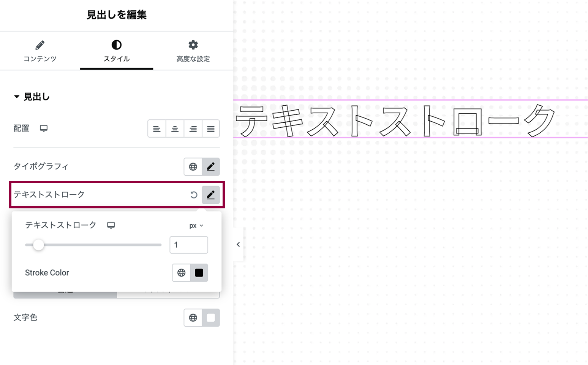Click the text stroke width slider
This screenshot has height=365, width=588.
[x=93, y=245]
